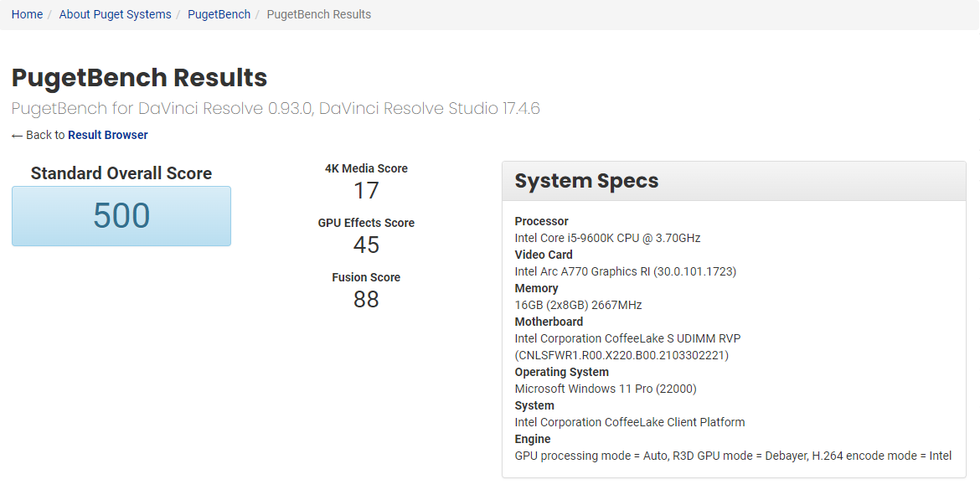
Task: Click the DaVinci Resolve version subtitle
Action: pyautogui.click(x=276, y=109)
